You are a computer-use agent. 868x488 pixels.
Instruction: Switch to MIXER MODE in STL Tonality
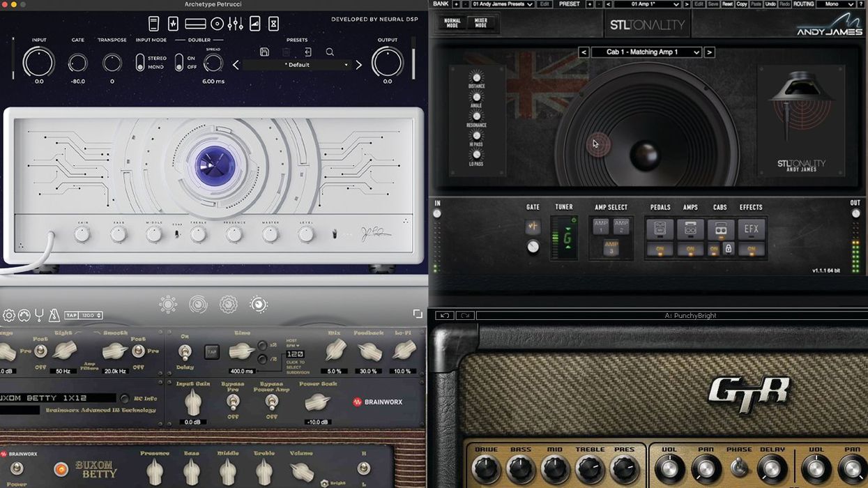point(481,23)
